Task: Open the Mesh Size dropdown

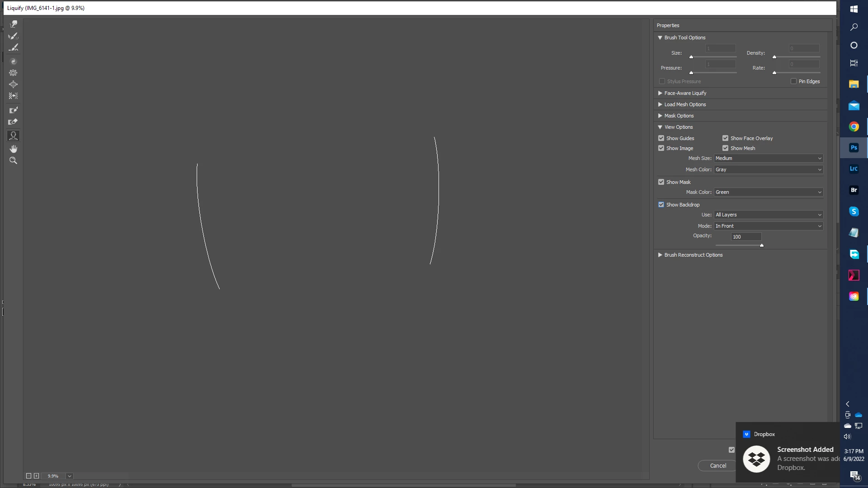Action: click(x=768, y=158)
